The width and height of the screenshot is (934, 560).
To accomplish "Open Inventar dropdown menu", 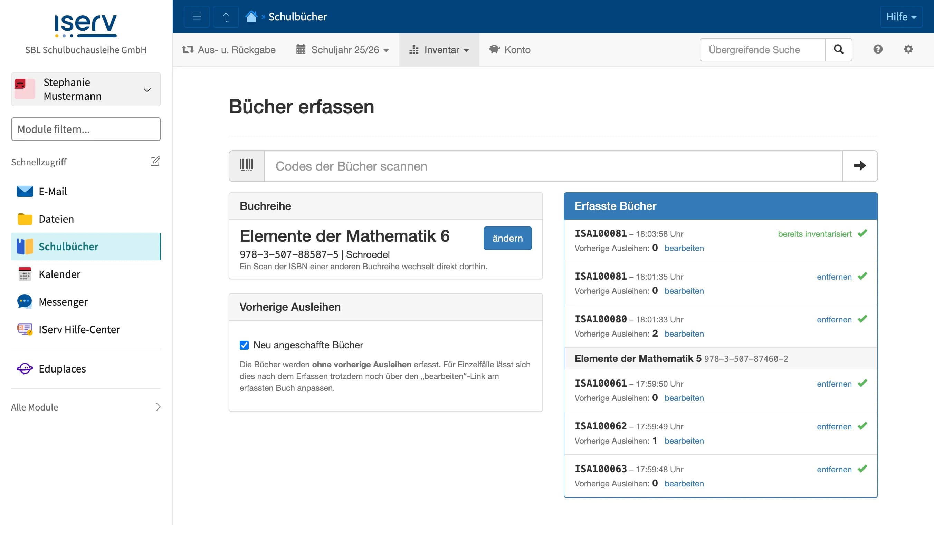I will click(x=439, y=50).
